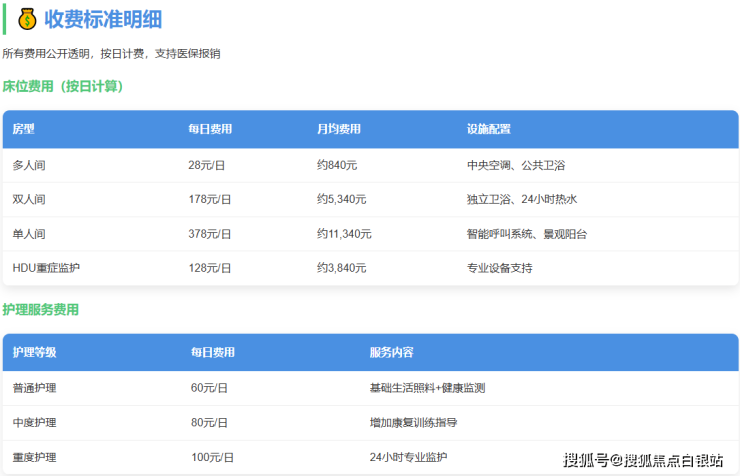Click the 378元/日 daily price cell
The image size is (740, 476).
pyautogui.click(x=210, y=234)
